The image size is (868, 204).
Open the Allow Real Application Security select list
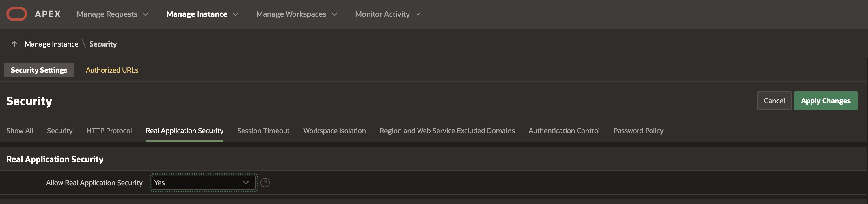coord(203,182)
